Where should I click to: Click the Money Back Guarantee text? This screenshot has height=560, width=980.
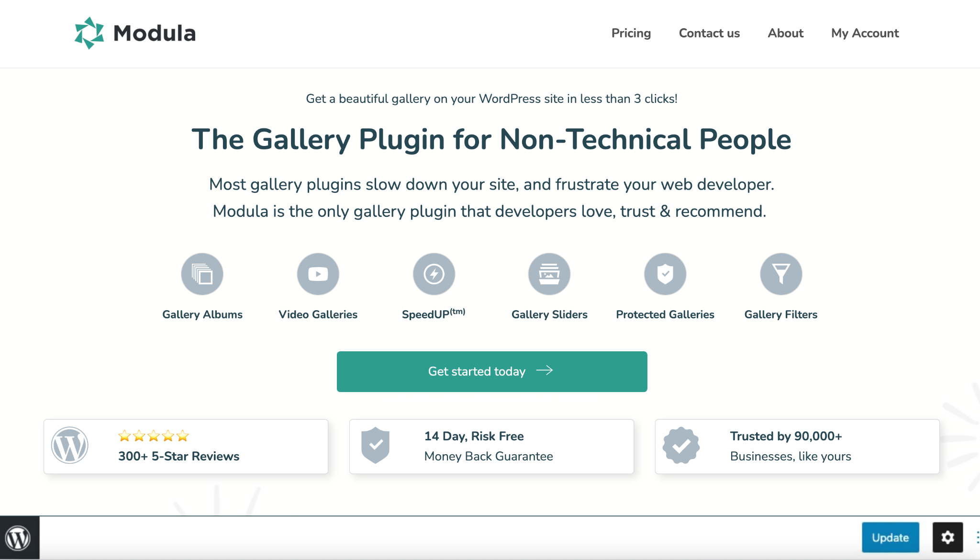(489, 456)
